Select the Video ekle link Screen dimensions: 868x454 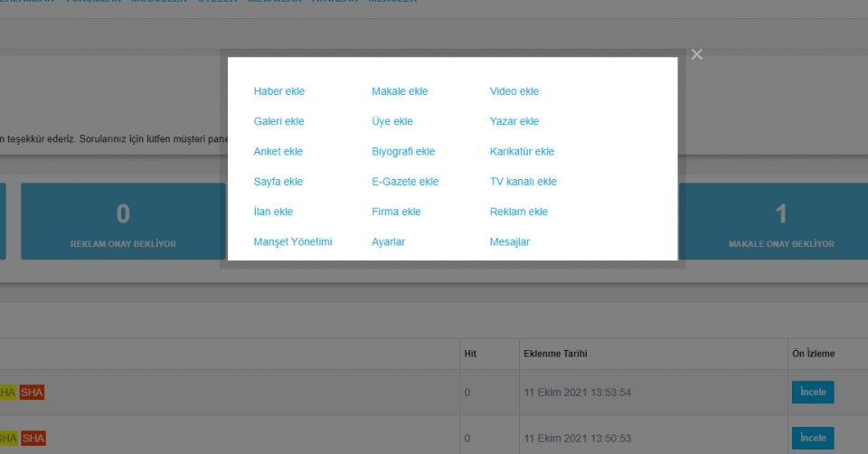pyautogui.click(x=514, y=91)
